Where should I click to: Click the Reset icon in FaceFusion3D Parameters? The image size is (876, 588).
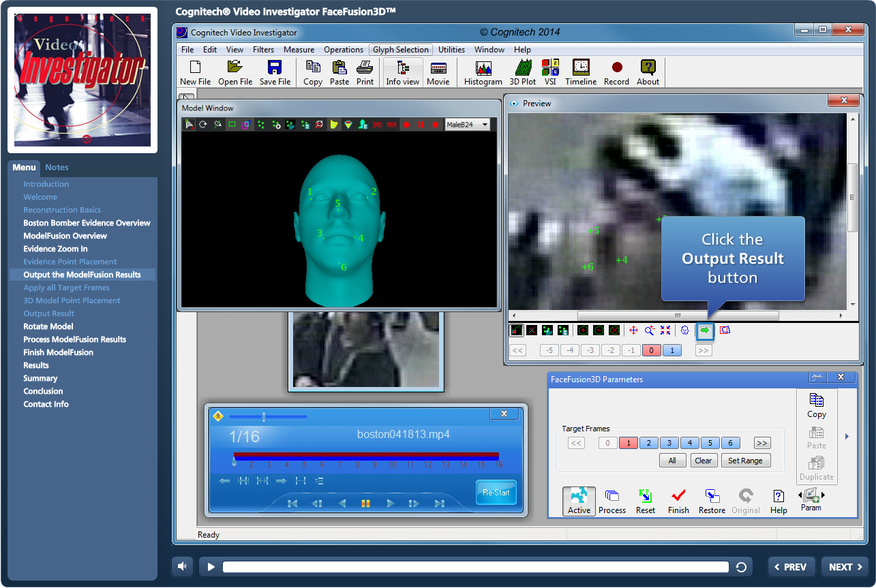[646, 501]
